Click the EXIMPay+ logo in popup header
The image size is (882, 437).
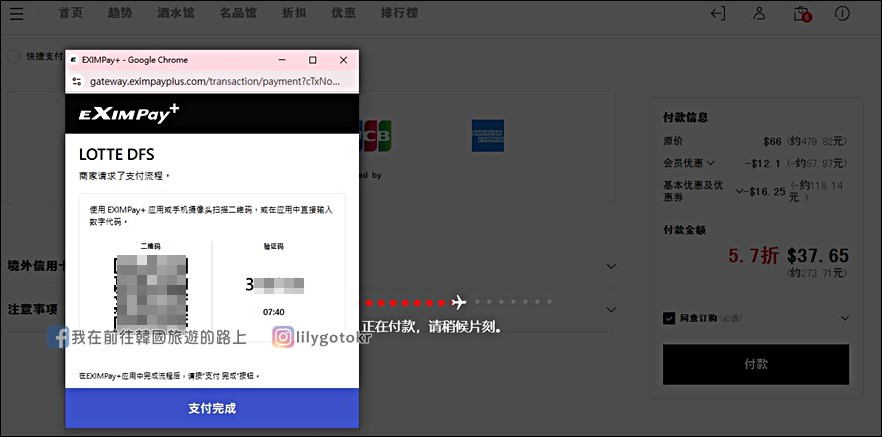[x=129, y=114]
